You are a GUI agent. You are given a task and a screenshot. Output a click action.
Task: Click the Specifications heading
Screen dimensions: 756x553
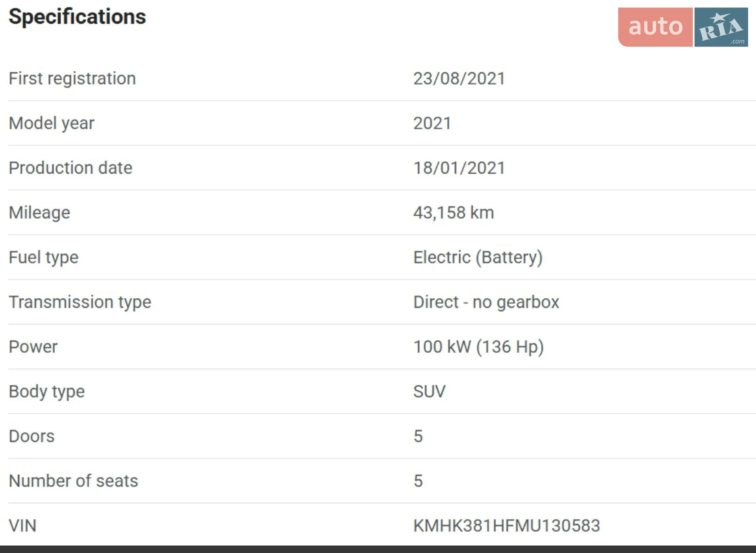click(77, 17)
